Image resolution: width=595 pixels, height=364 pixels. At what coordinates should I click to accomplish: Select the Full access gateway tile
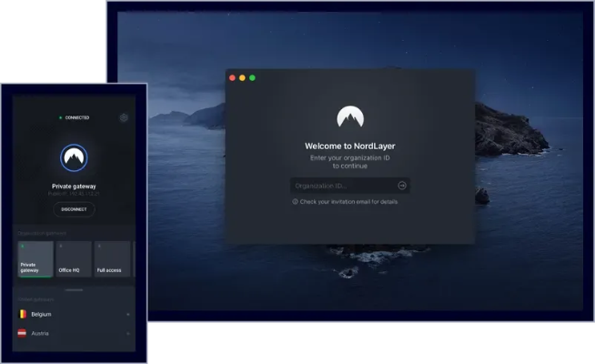pos(112,259)
